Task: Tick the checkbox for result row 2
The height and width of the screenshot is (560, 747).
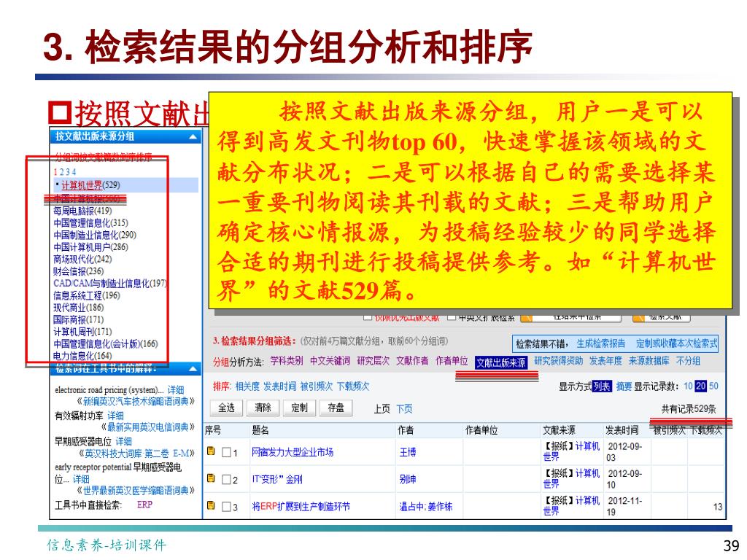Action: [226, 480]
